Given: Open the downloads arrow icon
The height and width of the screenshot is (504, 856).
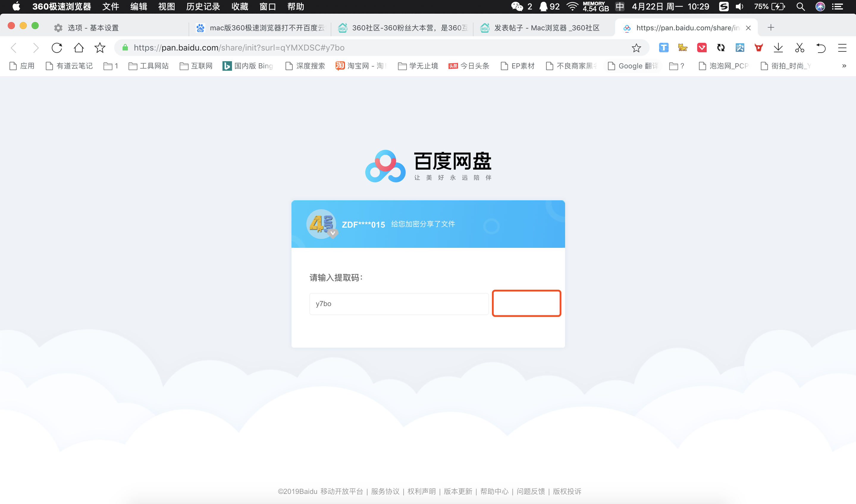Looking at the screenshot, I should pyautogui.click(x=778, y=48).
